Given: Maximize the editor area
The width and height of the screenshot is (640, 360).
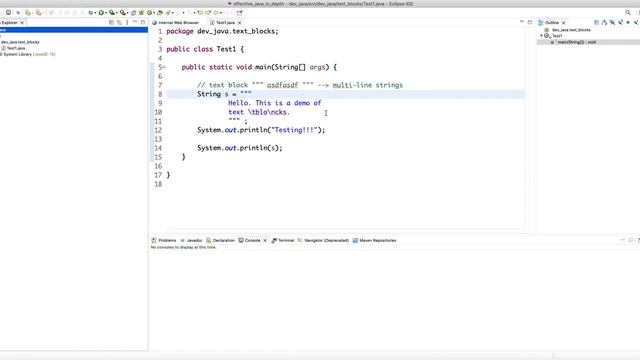Looking at the screenshot, I should pos(530,22).
